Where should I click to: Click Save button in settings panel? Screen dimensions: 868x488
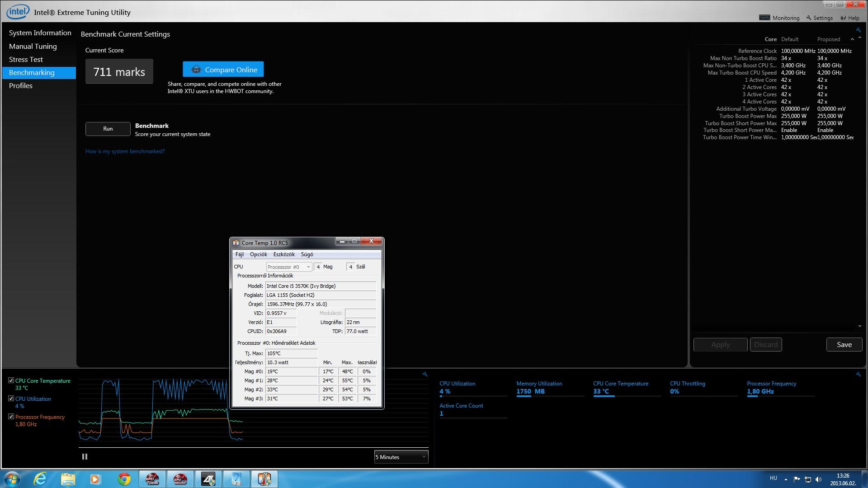(x=844, y=344)
